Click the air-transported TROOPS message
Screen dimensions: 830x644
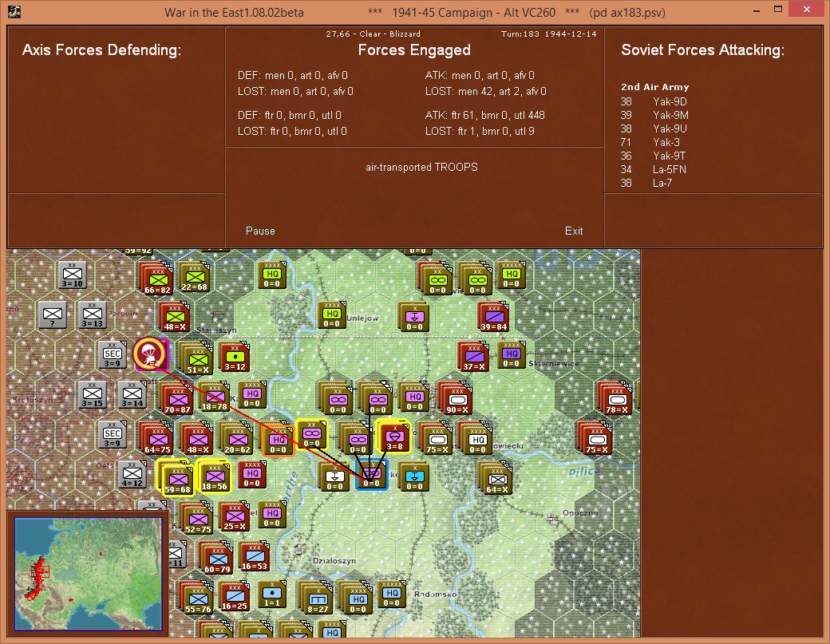point(421,168)
